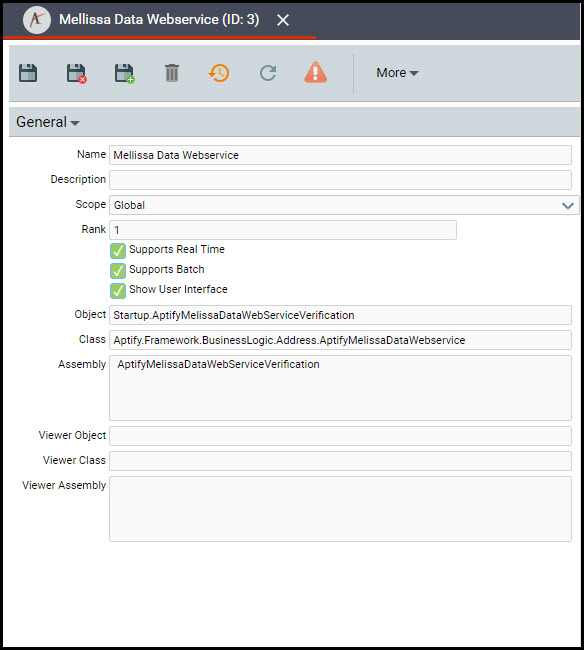Select the Mellissa Data Webservice tab
Viewport: 584px width, 650px height.
click(159, 19)
